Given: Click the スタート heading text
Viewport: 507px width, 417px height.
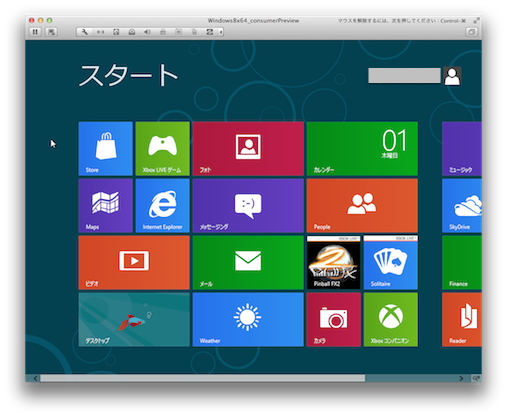Looking at the screenshot, I should (x=128, y=75).
